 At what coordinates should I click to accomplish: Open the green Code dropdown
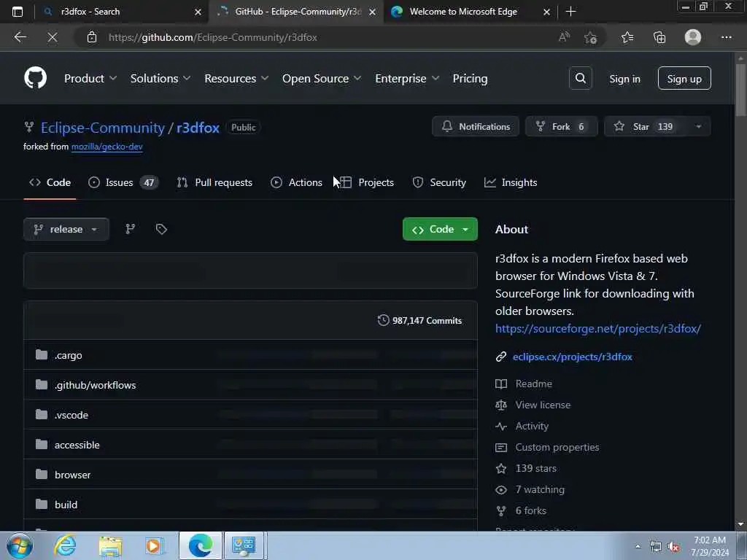point(440,229)
